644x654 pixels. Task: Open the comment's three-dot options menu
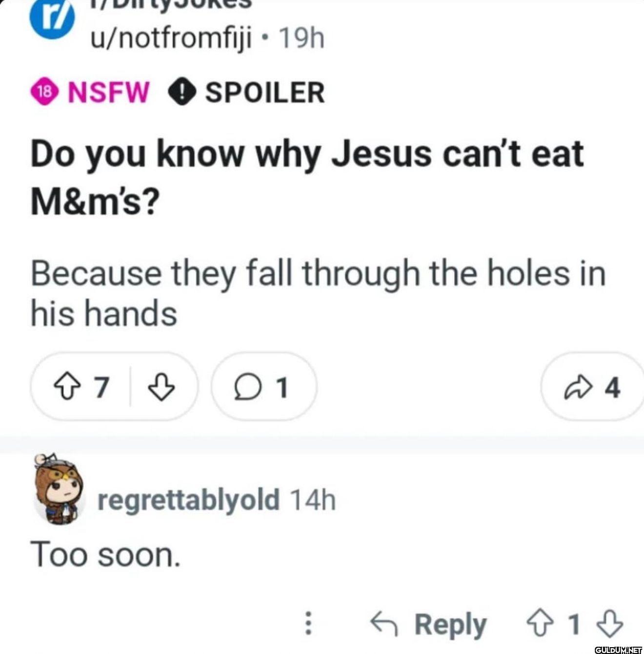(308, 624)
